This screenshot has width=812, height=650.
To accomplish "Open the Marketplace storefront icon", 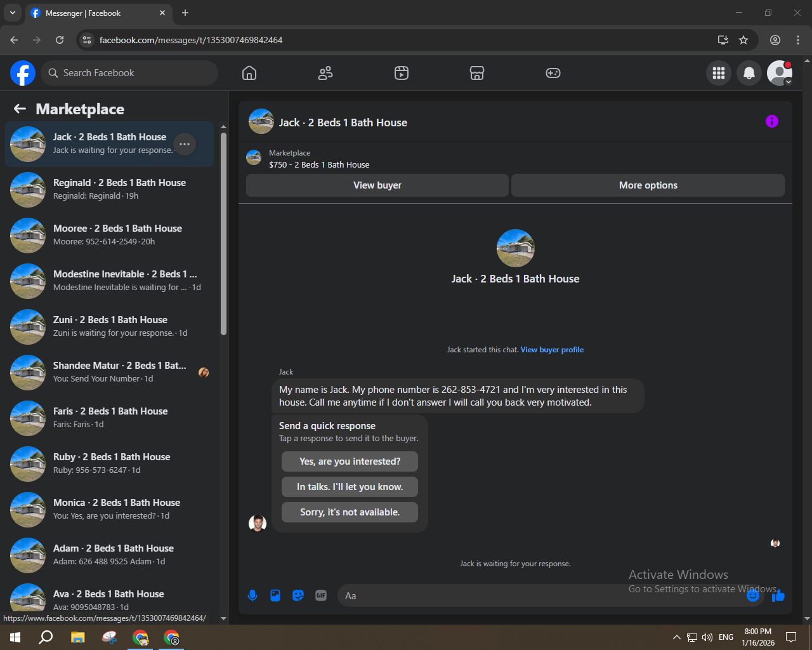I will pos(477,73).
